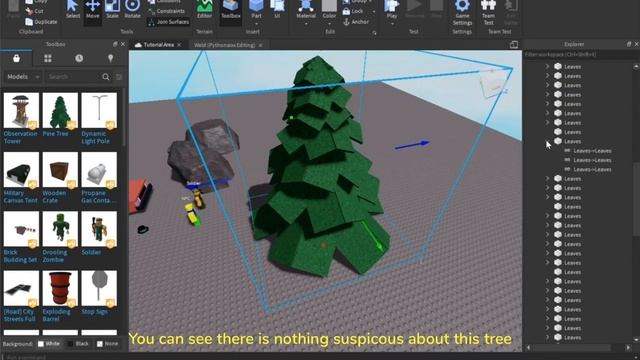Switch to the Toolbox Creations tab

[x=110, y=58]
